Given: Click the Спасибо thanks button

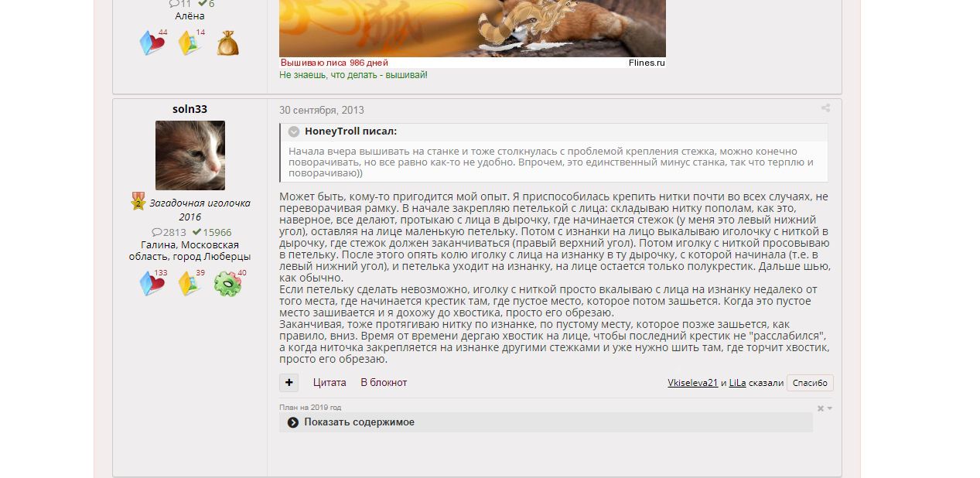Looking at the screenshot, I should click(810, 383).
